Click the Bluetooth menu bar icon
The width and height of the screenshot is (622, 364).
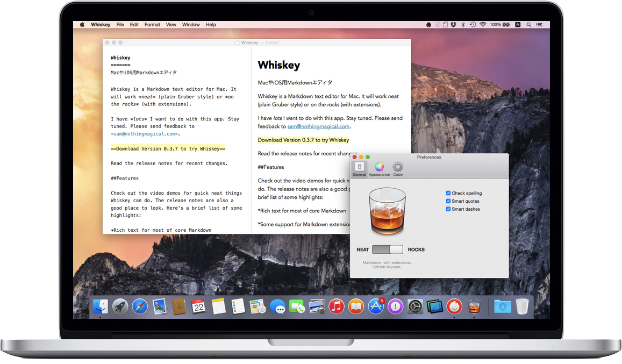click(x=463, y=25)
